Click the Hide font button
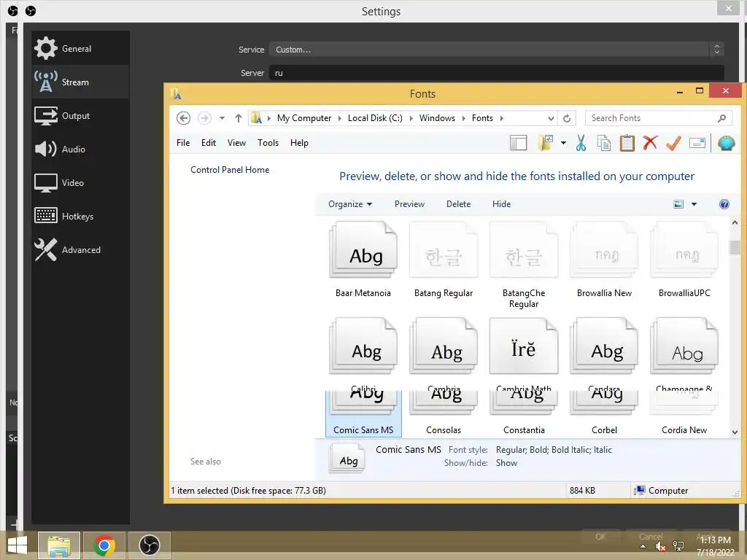Screen dimensions: 747x560 pos(501,204)
